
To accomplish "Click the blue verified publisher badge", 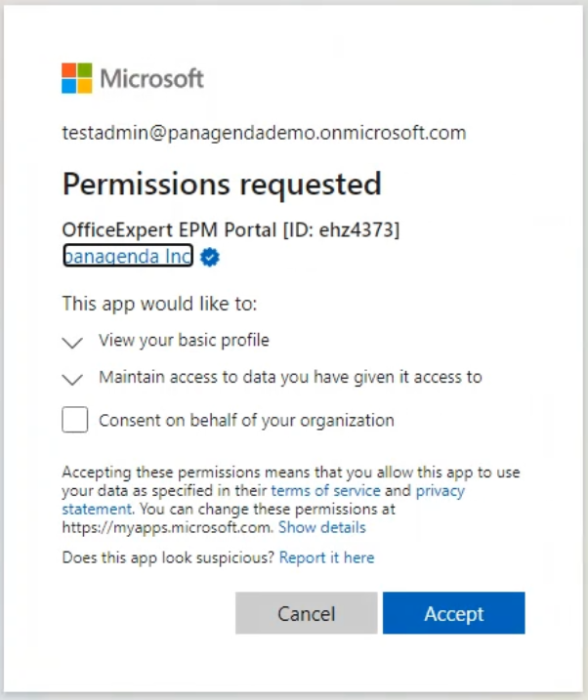I will coord(209,257).
